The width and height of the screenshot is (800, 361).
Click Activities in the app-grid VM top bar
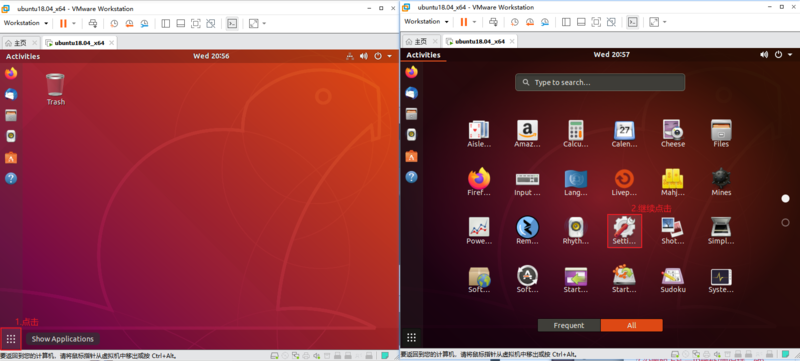423,55
